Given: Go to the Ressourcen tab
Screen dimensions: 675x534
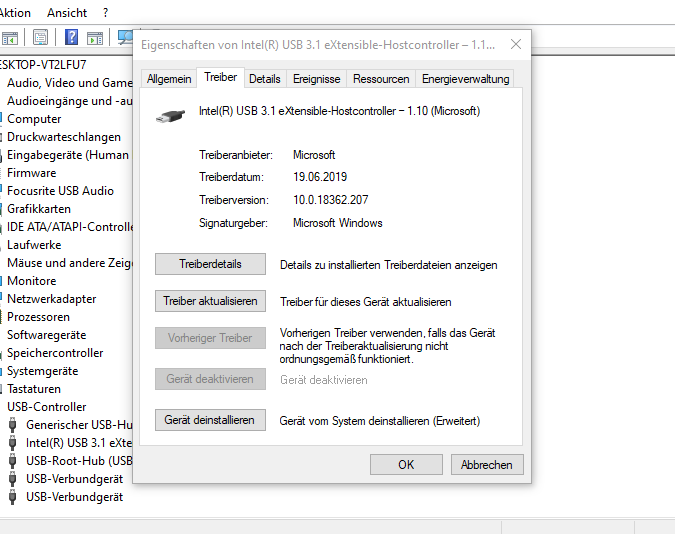Looking at the screenshot, I should pos(381,79).
